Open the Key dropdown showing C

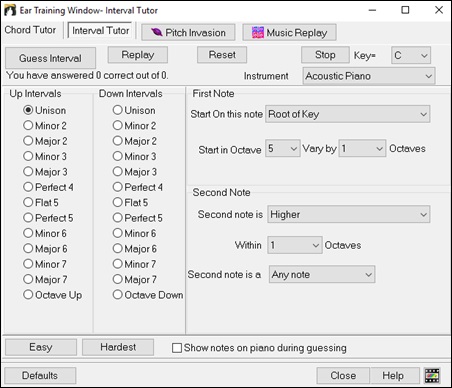pyautogui.click(x=411, y=55)
